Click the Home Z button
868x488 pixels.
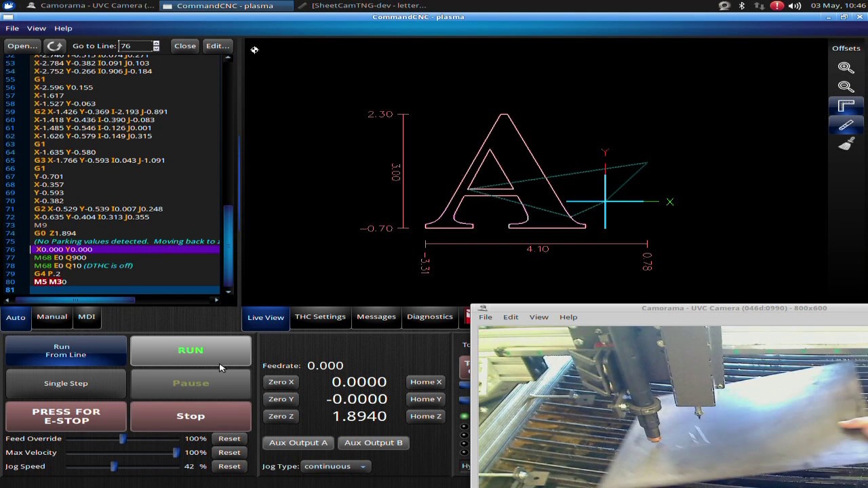pyautogui.click(x=426, y=416)
